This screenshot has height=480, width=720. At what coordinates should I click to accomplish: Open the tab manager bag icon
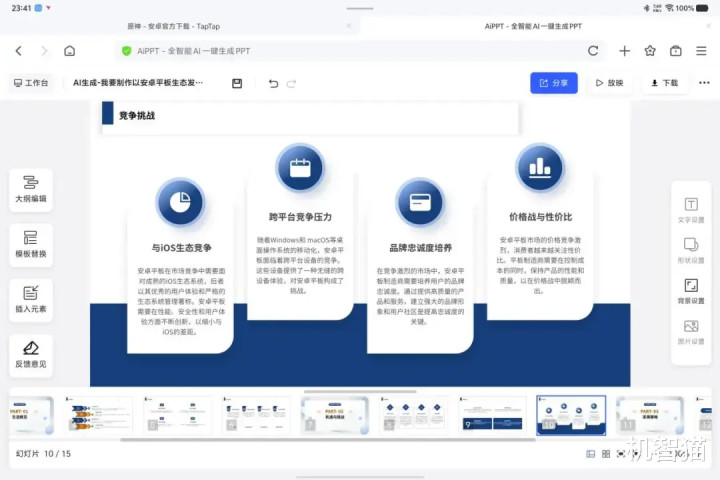[675, 51]
